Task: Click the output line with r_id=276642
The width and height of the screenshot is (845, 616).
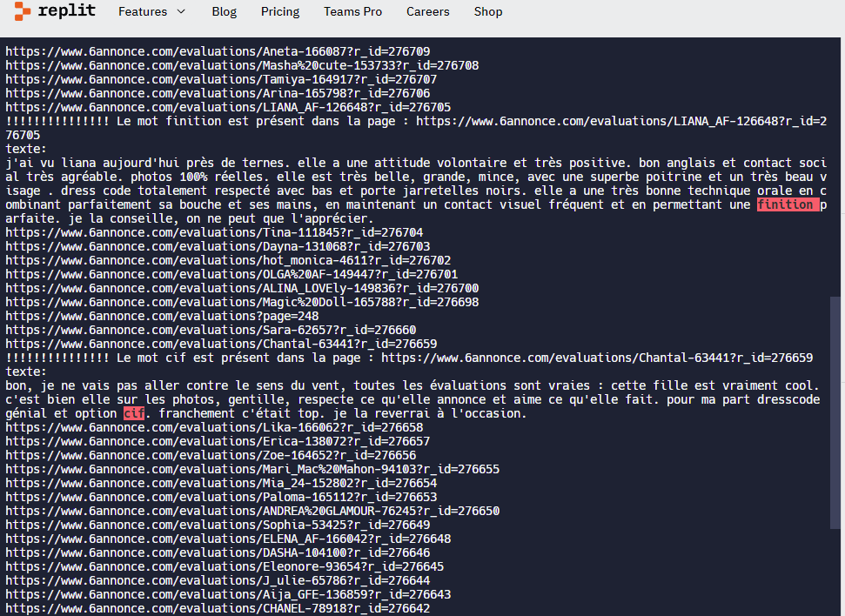Action: [x=218, y=608]
